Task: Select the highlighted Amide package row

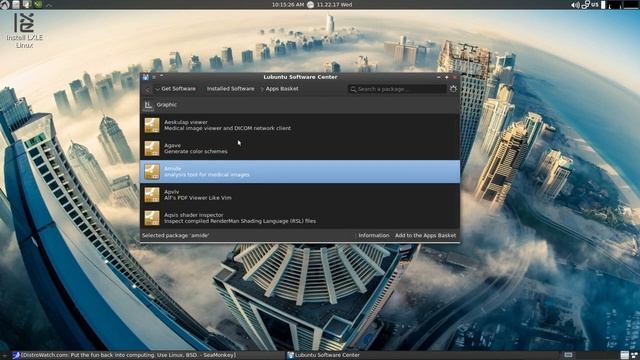Action: click(300, 171)
